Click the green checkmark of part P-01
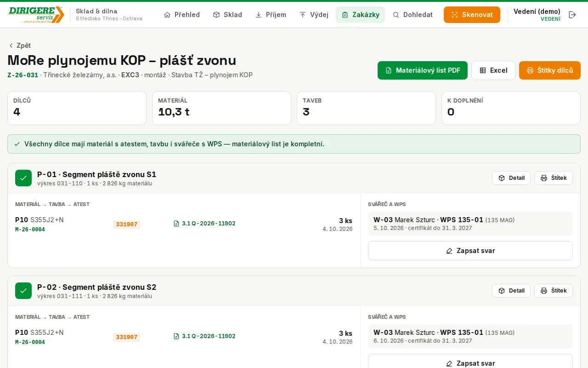Image resolution: width=588 pixels, height=368 pixels. [x=23, y=178]
